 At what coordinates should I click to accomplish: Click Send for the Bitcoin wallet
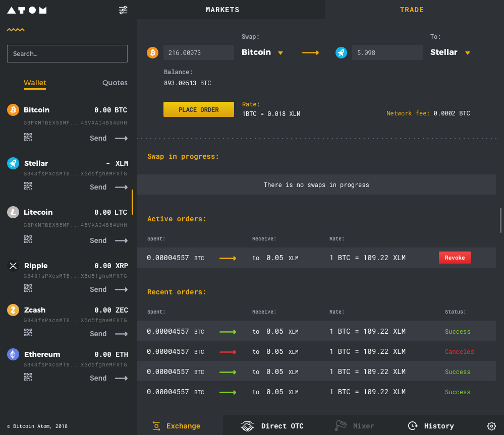coord(98,139)
